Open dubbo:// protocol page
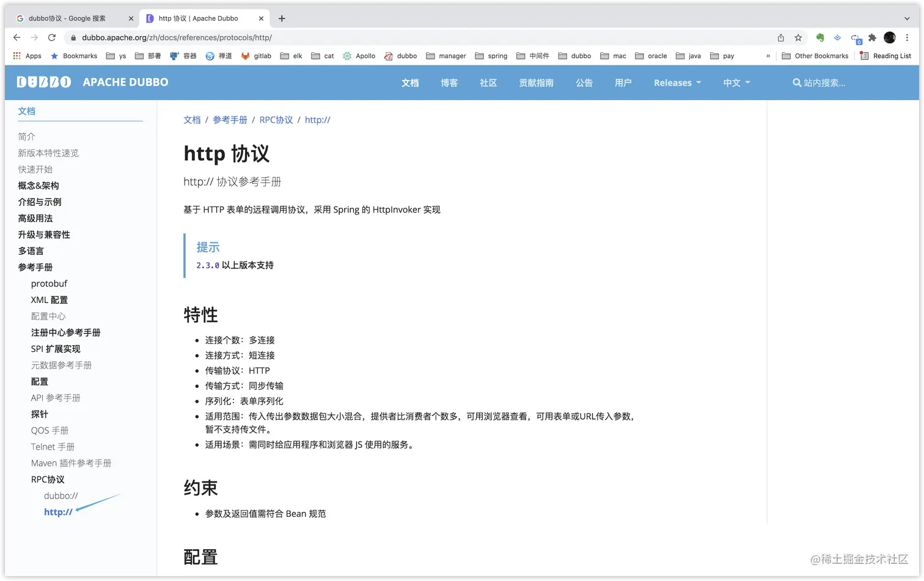This screenshot has height=581, width=924. point(61,495)
